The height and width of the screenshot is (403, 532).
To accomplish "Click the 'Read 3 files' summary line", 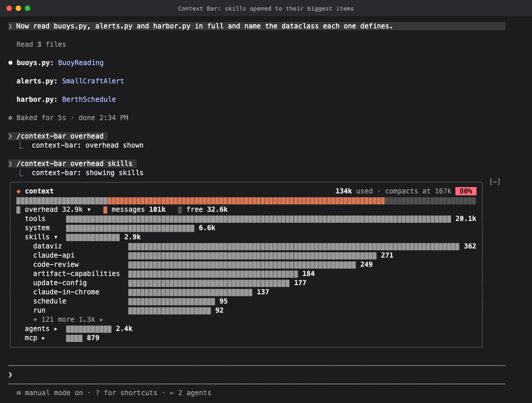I will 41,44.
